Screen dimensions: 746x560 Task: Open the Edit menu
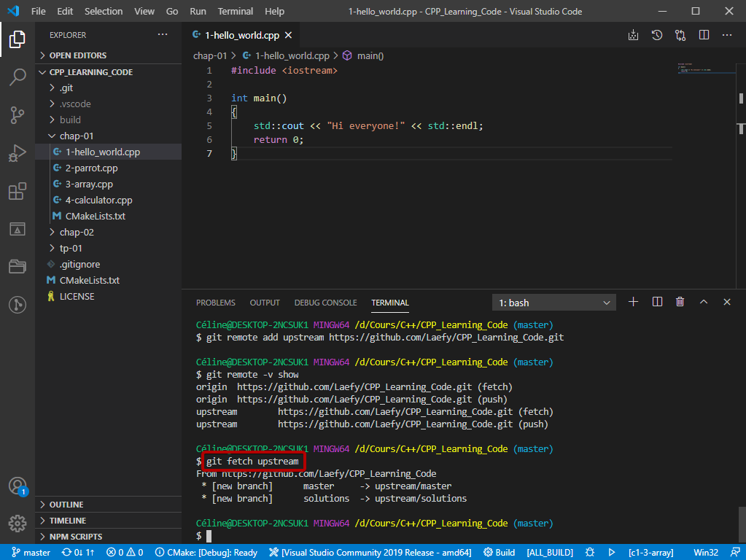[x=65, y=11]
